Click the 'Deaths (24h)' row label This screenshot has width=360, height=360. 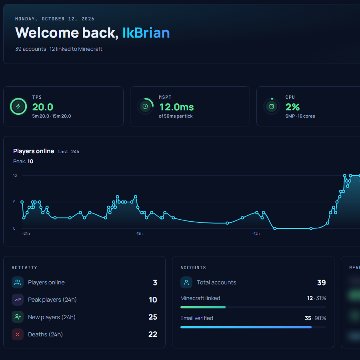(x=45, y=334)
